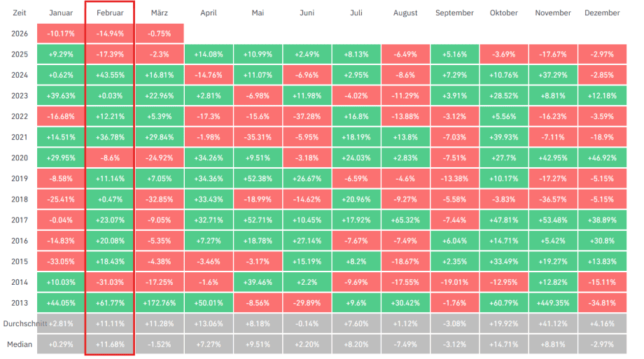Viewport: 644px width, 359px height.
Task: Select the 2013 row label
Action: [20, 303]
